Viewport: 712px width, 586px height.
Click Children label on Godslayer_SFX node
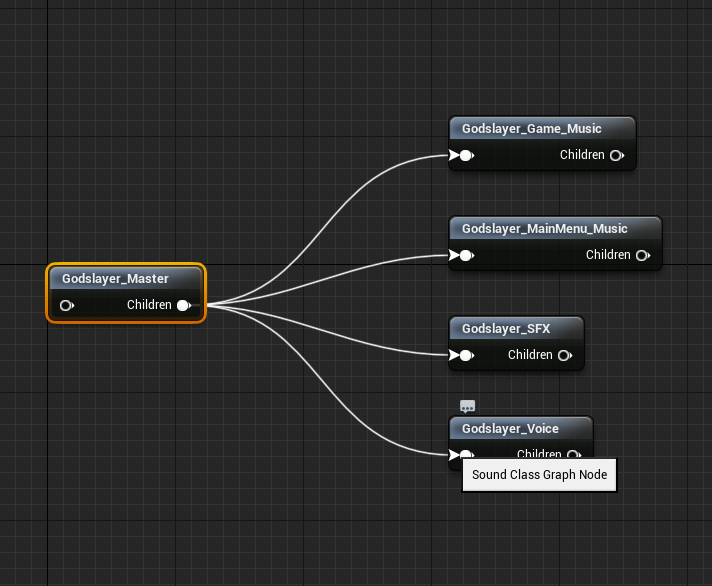pos(530,355)
